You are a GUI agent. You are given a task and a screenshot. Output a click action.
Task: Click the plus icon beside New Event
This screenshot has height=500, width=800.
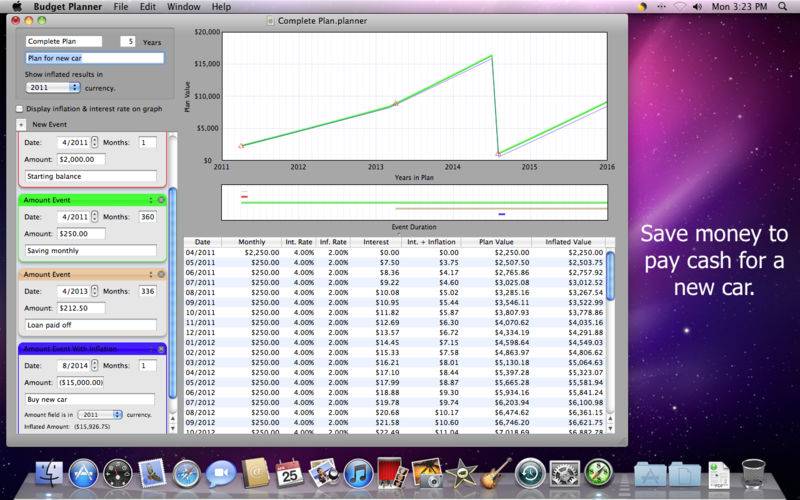[x=21, y=124]
